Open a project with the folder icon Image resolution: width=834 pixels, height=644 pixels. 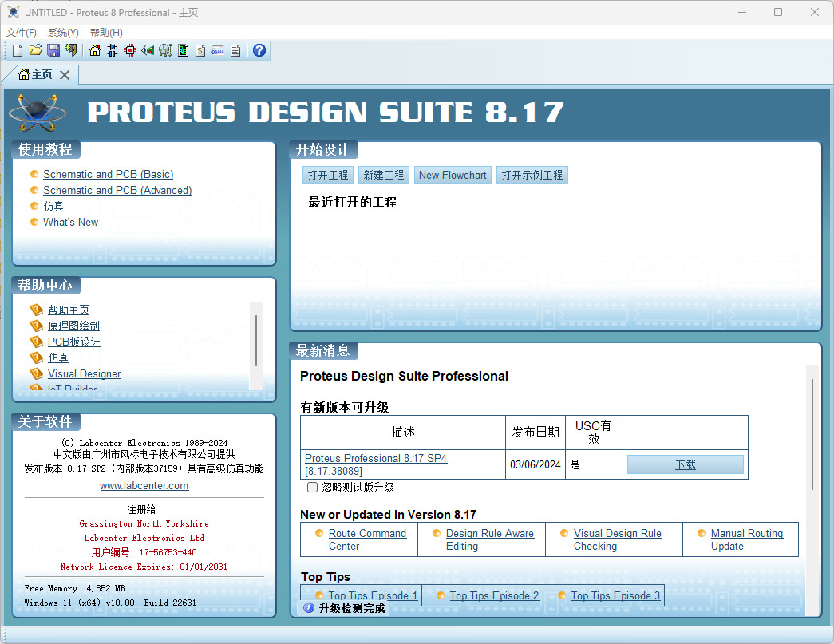36,50
